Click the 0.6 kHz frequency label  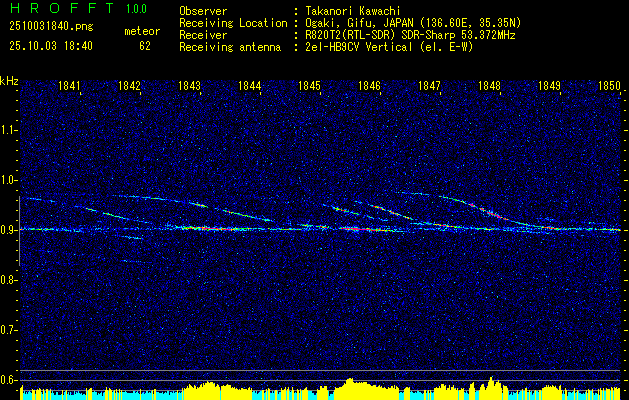[8, 380]
